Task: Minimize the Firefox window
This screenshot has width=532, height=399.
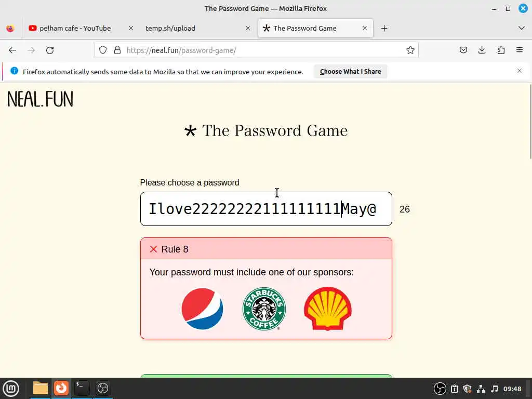Action: click(x=494, y=9)
